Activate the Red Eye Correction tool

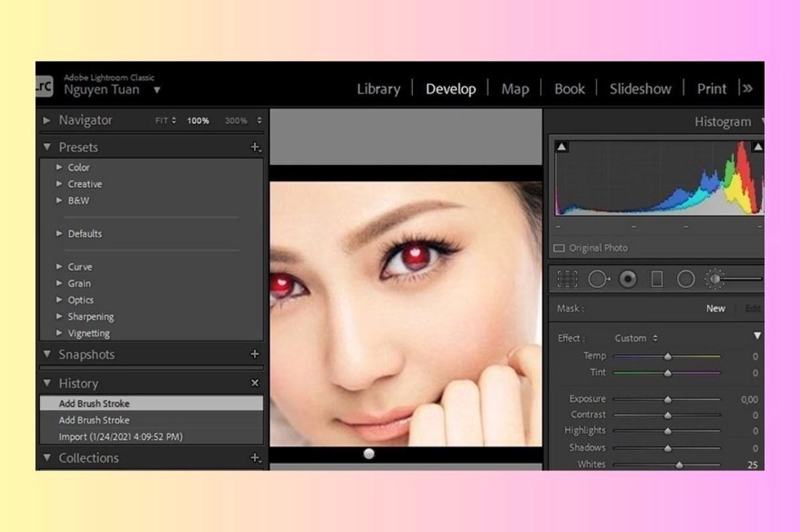tap(627, 279)
